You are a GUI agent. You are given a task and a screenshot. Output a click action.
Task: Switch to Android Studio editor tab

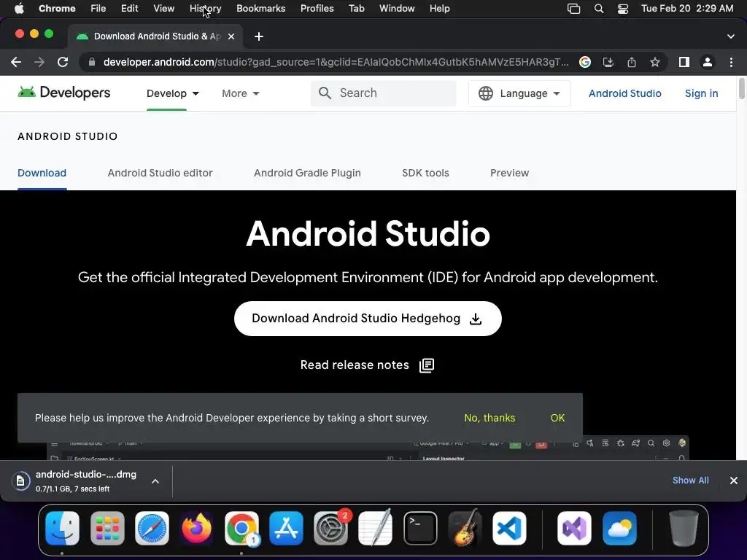[x=160, y=173]
